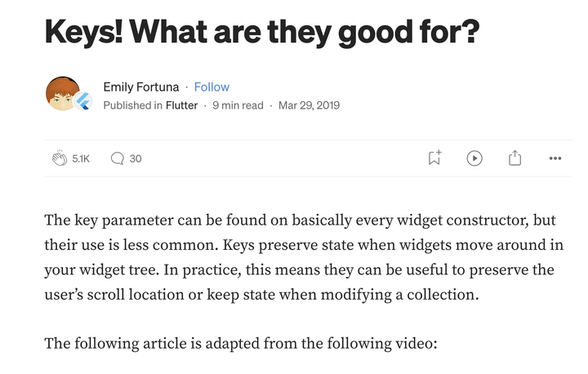Open the responses via the speech bubble icon
The height and width of the screenshot is (374, 588).
click(x=117, y=158)
